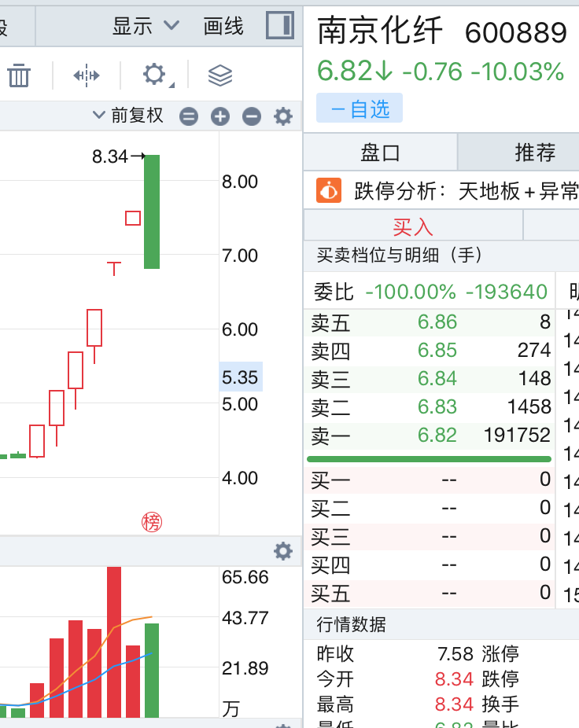This screenshot has width=579, height=728.
Task: Toggle the 自选 watchlist button
Action: pos(360,108)
